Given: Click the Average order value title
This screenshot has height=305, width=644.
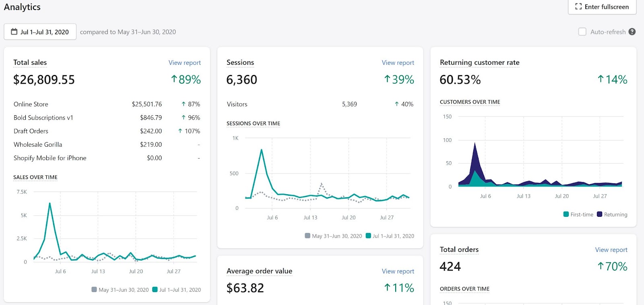Looking at the screenshot, I should coord(260,271).
